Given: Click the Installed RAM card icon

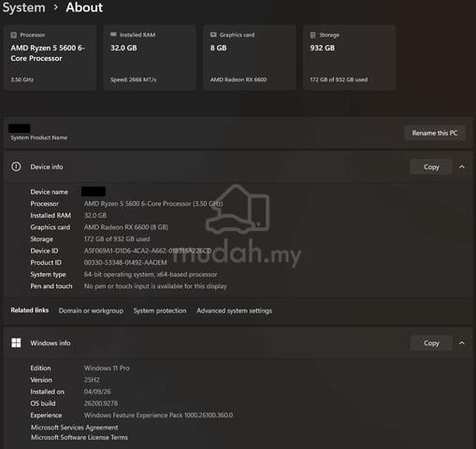Looking at the screenshot, I should coord(113,35).
